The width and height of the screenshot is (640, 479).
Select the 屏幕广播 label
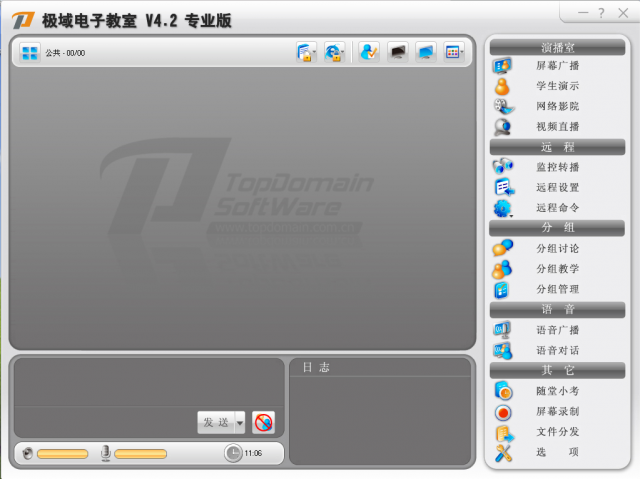[x=558, y=66]
